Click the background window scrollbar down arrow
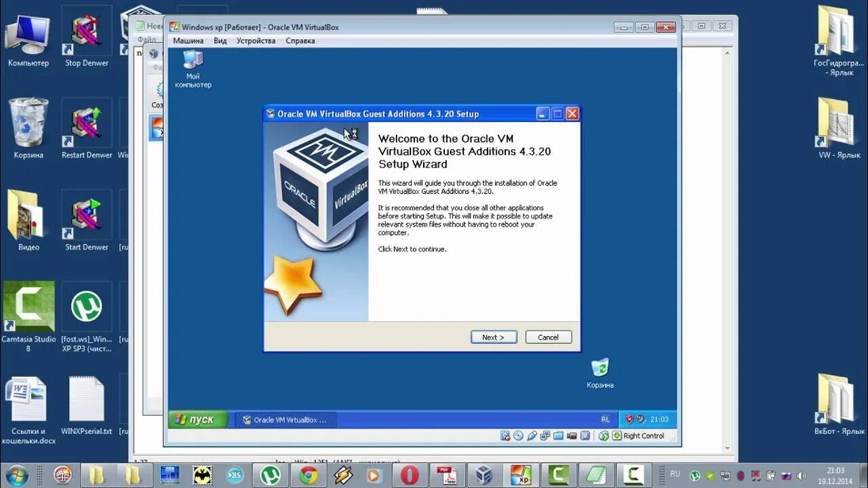868x488 pixels. (727, 449)
